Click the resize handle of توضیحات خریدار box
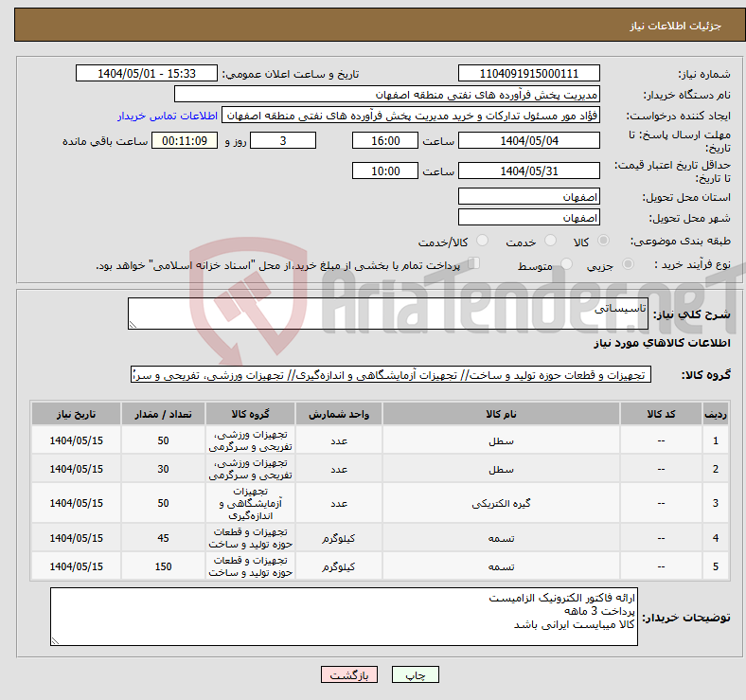The image size is (746, 700). pos(55,641)
